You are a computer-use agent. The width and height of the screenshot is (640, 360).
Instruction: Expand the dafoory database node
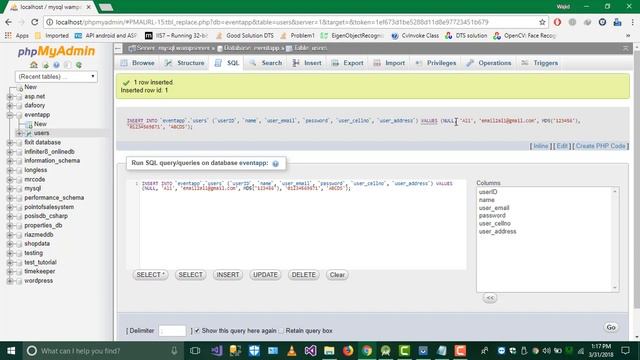10,106
